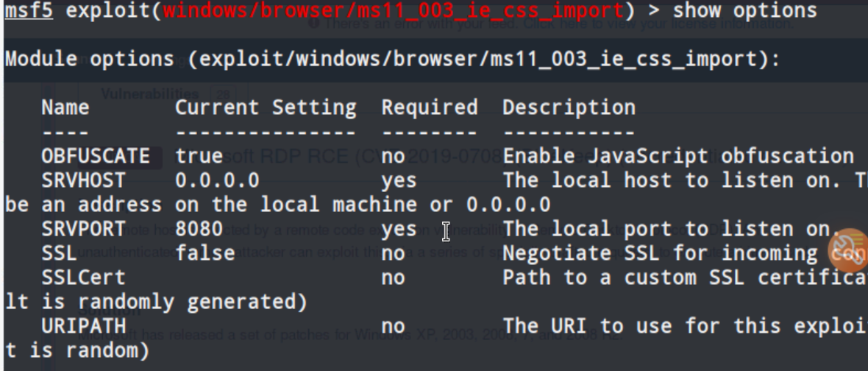Click the orange wrench icon overlay

point(849,250)
